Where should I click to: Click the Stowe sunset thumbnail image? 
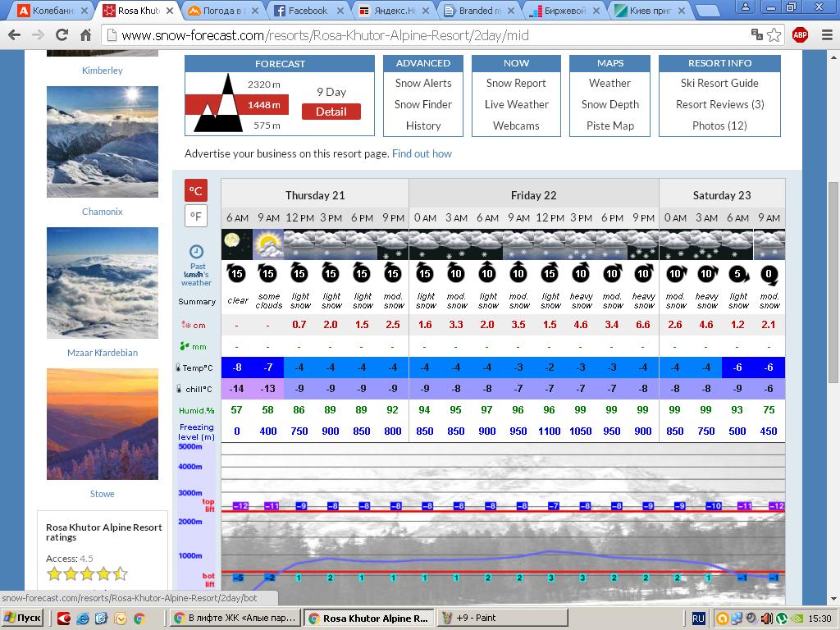103,424
